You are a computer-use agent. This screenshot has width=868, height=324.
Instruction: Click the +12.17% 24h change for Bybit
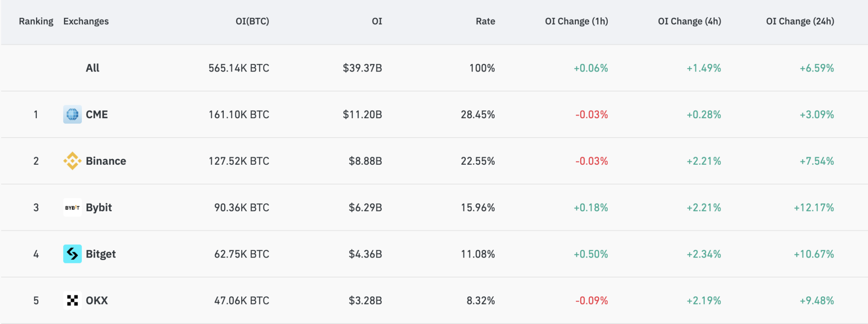coord(814,208)
